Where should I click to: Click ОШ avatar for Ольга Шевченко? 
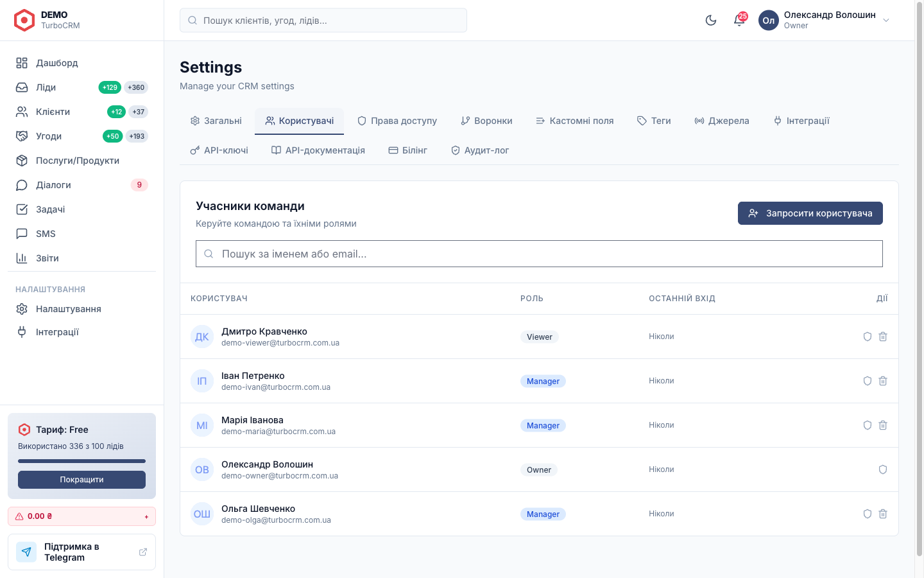[202, 514]
